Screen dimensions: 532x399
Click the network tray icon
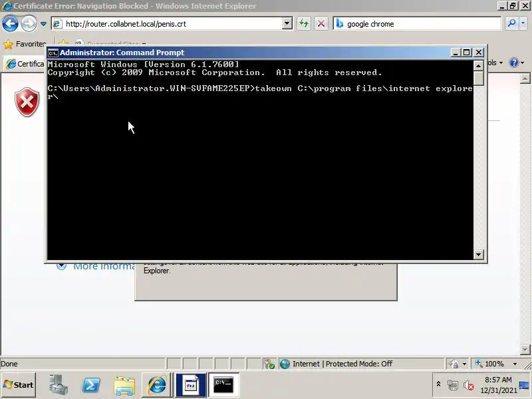(x=452, y=385)
